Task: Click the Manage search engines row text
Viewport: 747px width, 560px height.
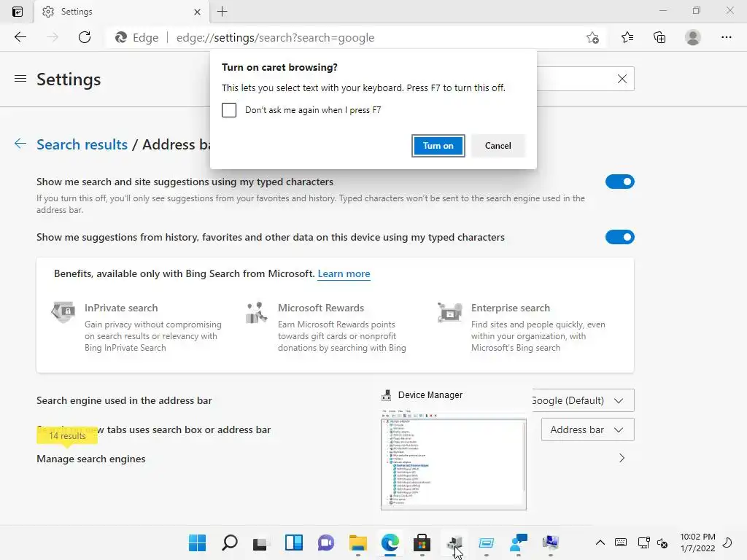Action: [91, 459]
